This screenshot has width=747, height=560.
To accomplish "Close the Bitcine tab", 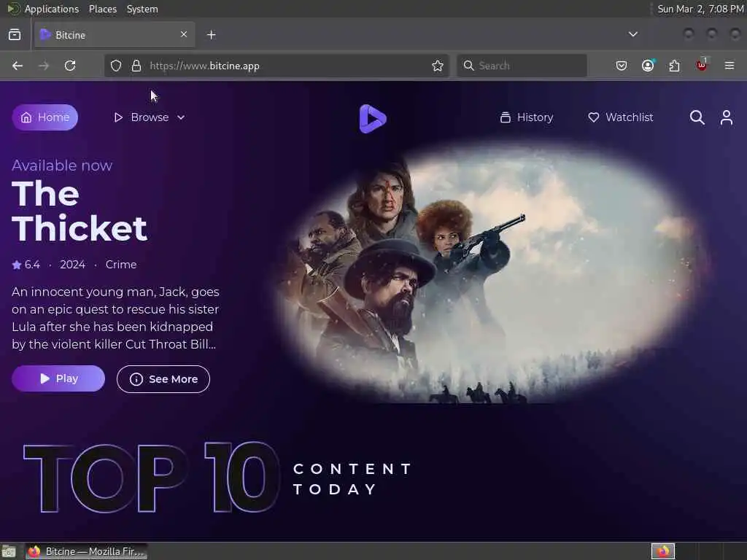I will click(184, 34).
